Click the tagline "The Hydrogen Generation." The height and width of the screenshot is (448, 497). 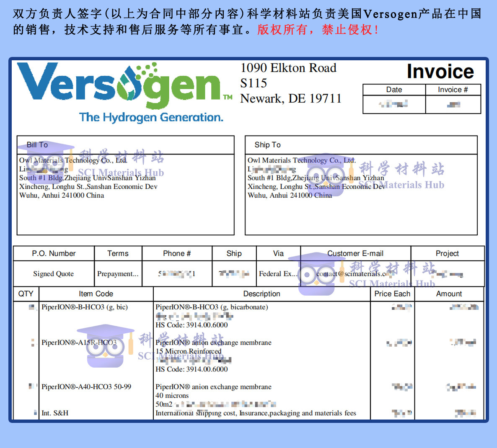[151, 117]
